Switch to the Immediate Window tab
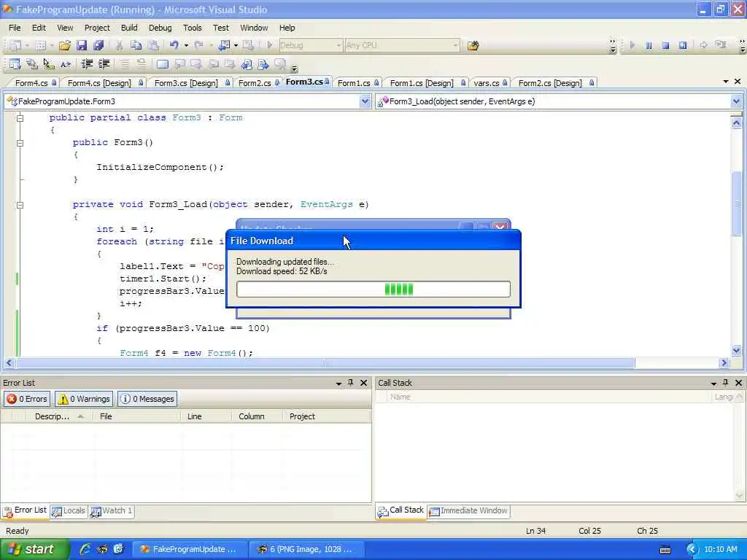 coord(469,511)
